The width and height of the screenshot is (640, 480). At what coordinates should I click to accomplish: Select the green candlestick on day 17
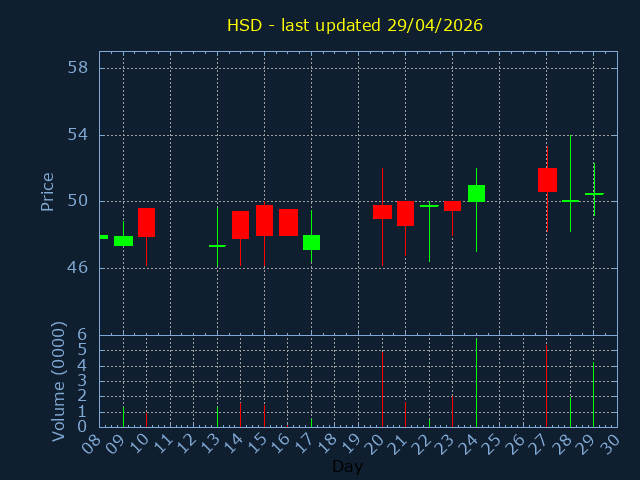(x=311, y=242)
